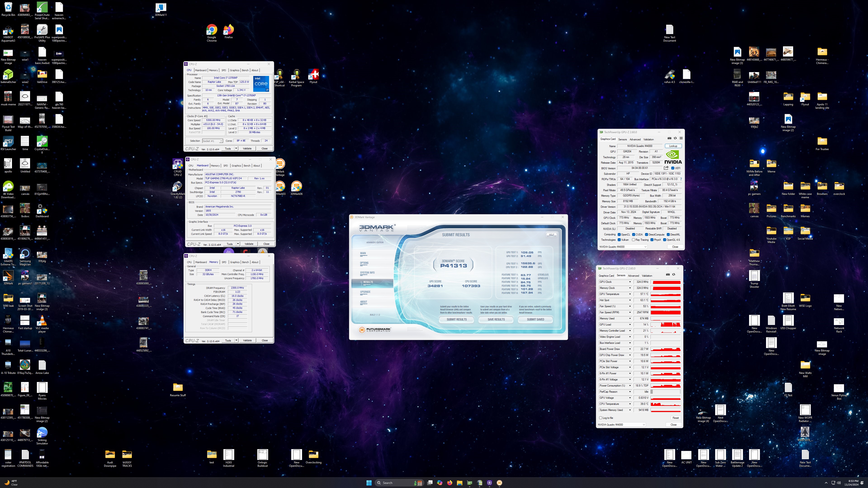Refresh GPU-Z Graphics Card window data
The height and width of the screenshot is (488, 868).
click(675, 138)
